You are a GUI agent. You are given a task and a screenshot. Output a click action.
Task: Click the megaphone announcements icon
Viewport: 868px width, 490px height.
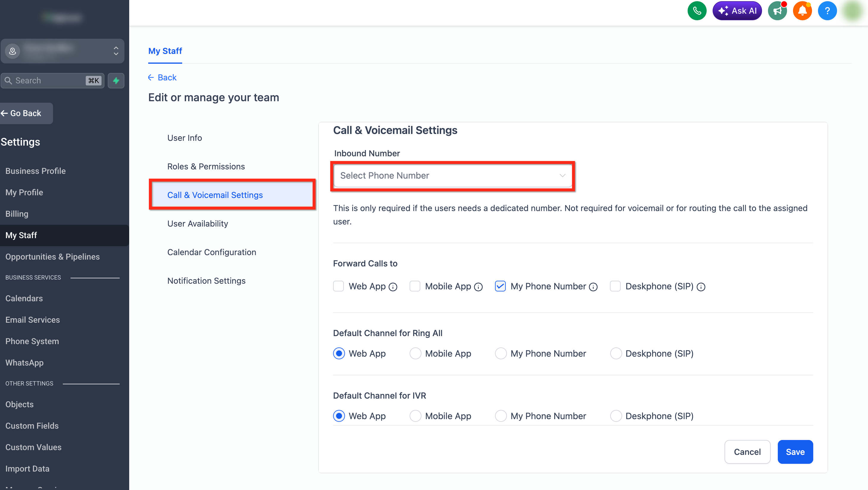click(777, 11)
